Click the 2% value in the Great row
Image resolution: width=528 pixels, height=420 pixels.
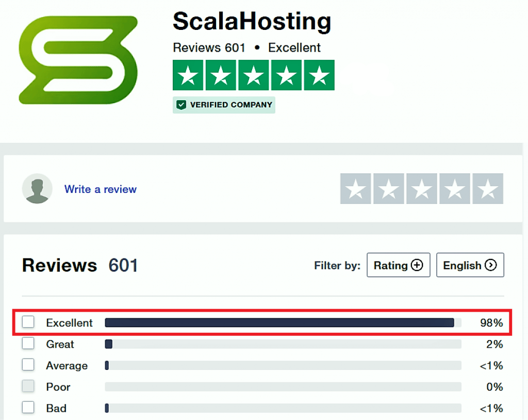point(494,344)
